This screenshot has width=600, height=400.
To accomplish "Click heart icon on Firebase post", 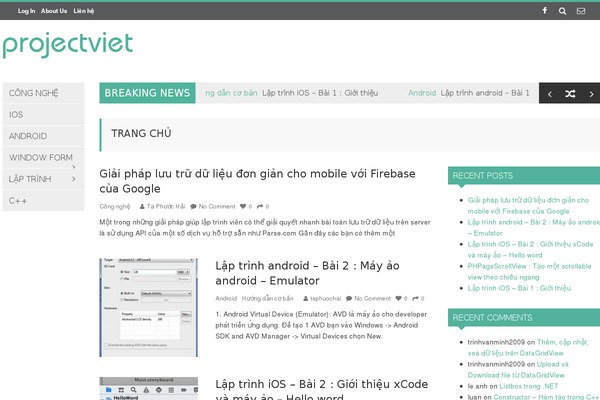I will tap(243, 206).
